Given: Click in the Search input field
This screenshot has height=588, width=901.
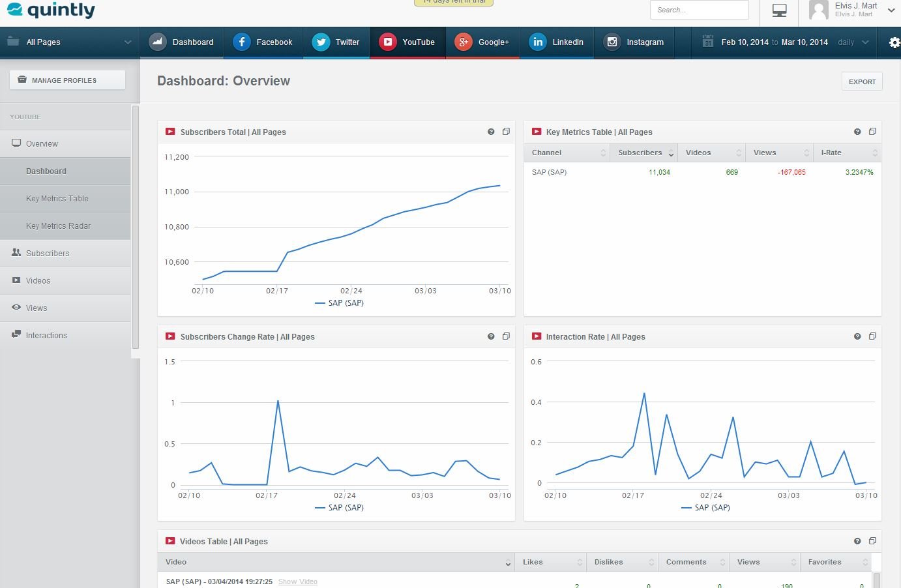Looking at the screenshot, I should pos(699,10).
